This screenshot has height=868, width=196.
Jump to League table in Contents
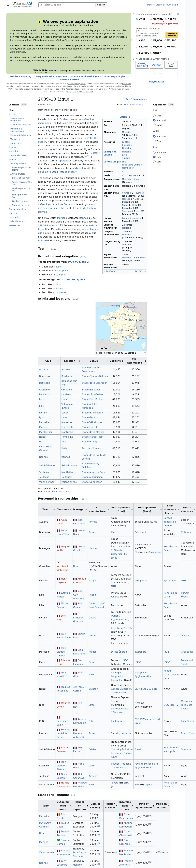click(x=15, y=143)
